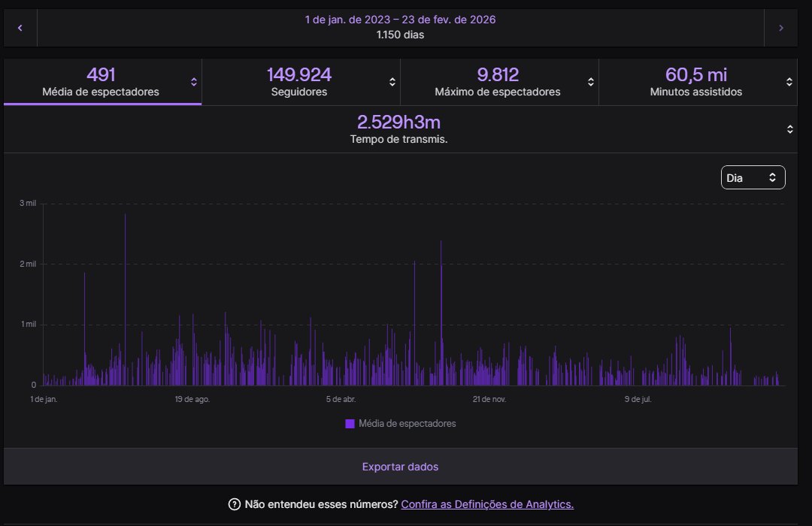
Task: Open the date range picker showing 1.150 dias
Action: [x=400, y=28]
